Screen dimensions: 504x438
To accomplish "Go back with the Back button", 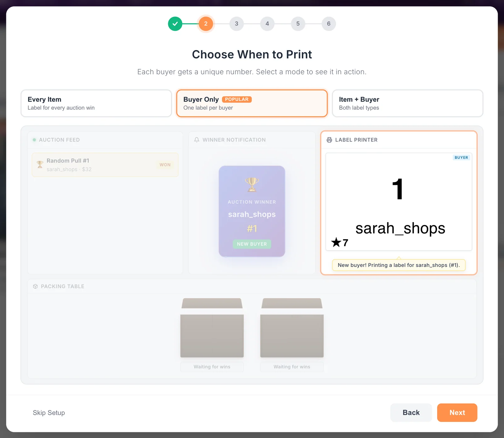I will (x=411, y=413).
